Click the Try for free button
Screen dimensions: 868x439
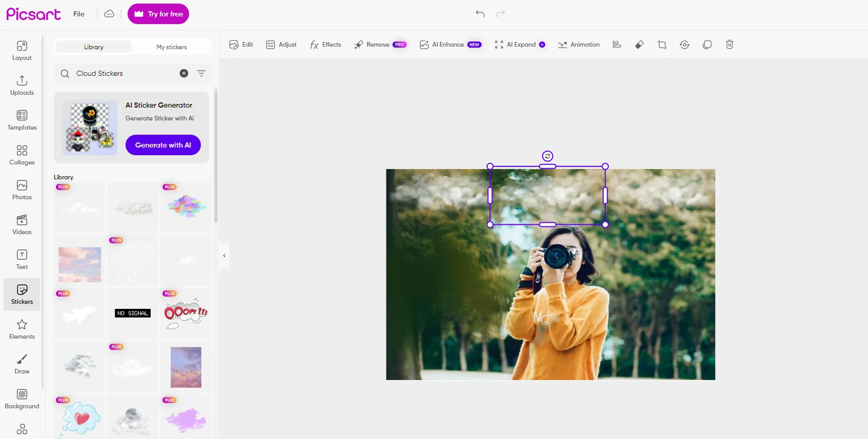pyautogui.click(x=158, y=14)
